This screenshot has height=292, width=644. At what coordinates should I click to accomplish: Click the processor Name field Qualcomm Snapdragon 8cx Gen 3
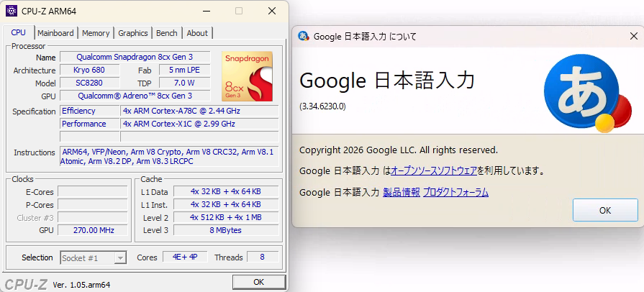pyautogui.click(x=135, y=57)
